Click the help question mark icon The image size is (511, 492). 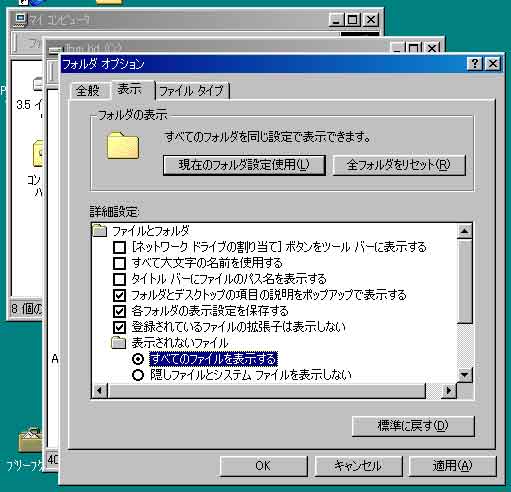475,63
